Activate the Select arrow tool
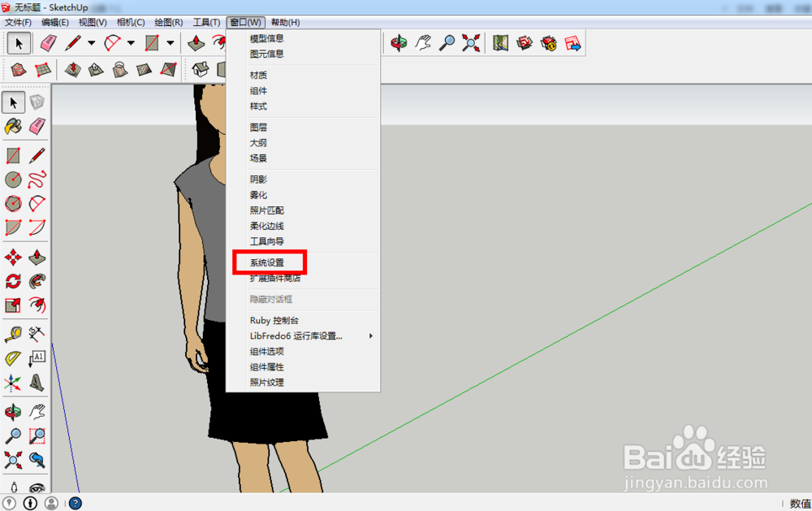812x511 pixels. pos(12,102)
